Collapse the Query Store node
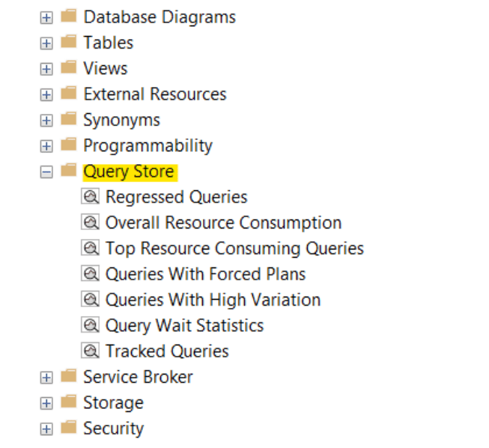Viewport: 489px width, 448px height. pyautogui.click(x=46, y=172)
